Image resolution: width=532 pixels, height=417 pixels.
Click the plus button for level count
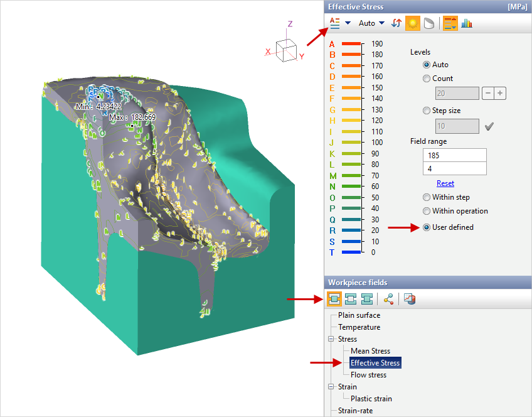[500, 94]
